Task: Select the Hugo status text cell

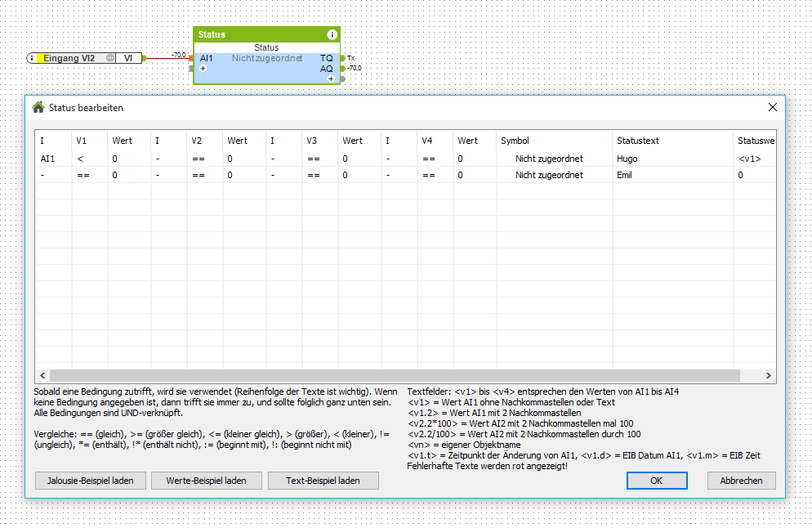Action: tap(672, 159)
